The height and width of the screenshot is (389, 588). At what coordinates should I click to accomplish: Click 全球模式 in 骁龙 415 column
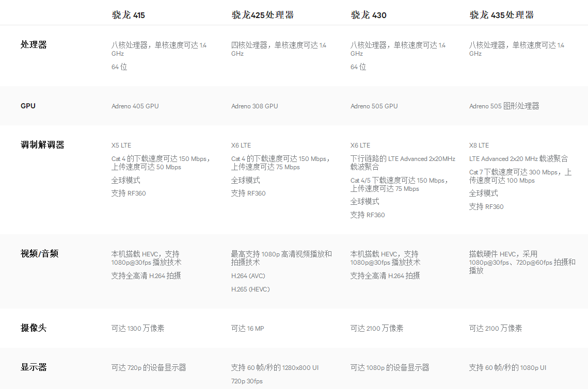point(125,180)
